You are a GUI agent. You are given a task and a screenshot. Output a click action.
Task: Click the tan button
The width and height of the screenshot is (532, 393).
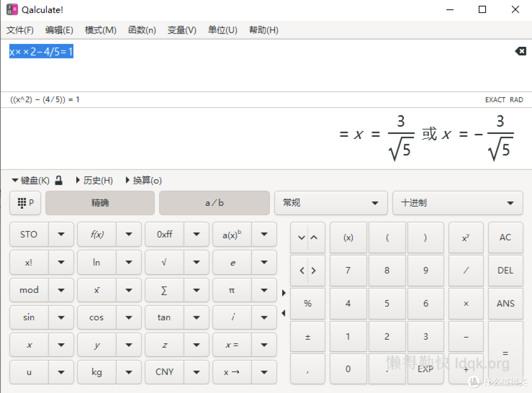point(165,317)
